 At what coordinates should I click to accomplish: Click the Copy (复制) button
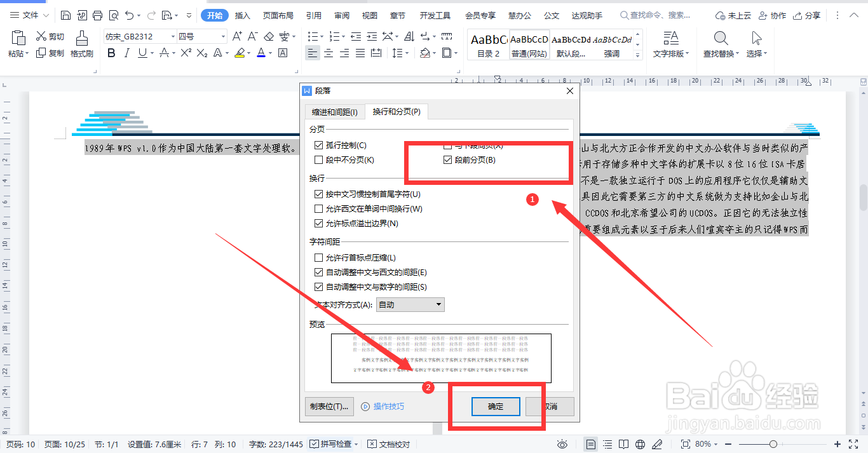50,53
